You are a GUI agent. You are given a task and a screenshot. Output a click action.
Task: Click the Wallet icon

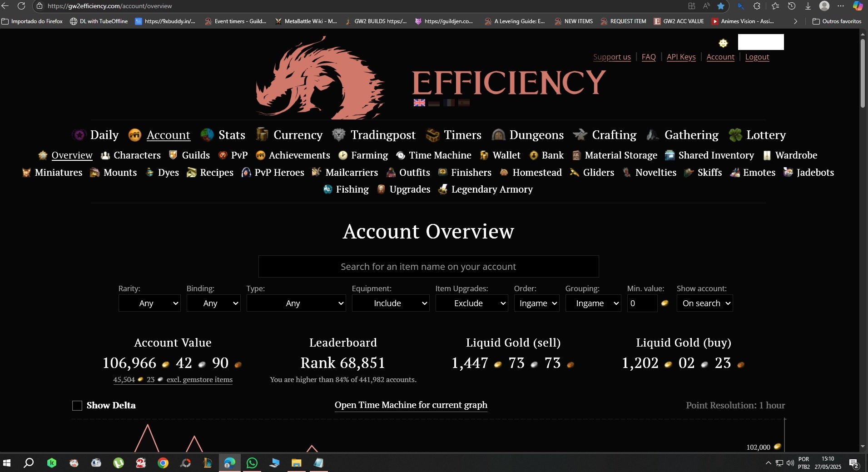pyautogui.click(x=484, y=155)
